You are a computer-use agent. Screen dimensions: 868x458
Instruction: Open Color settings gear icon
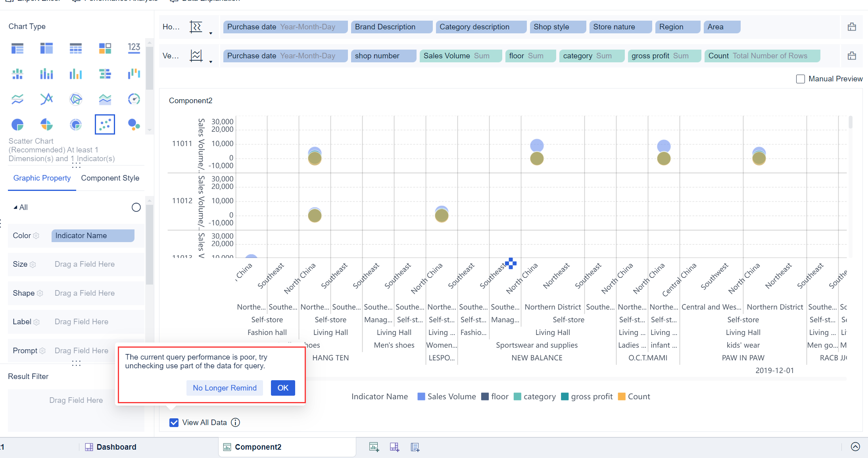coord(36,236)
